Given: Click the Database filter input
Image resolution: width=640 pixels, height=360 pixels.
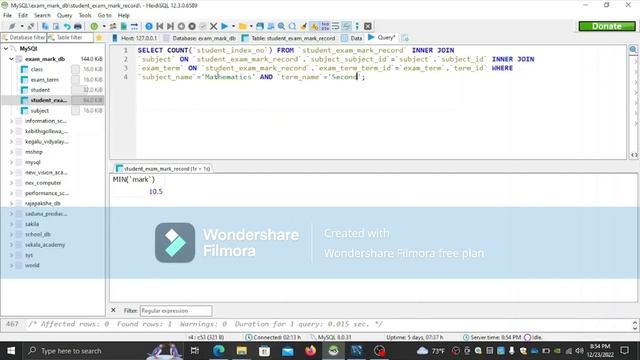Looking at the screenshot, I should [x=24, y=38].
